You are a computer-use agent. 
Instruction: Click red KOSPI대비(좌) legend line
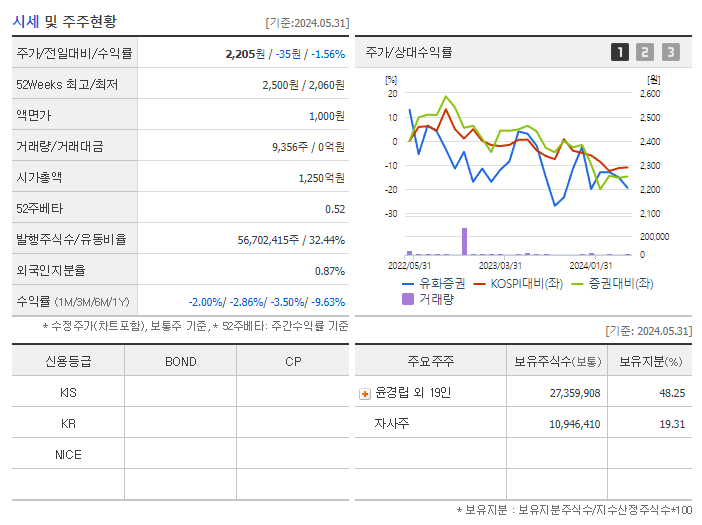(479, 284)
